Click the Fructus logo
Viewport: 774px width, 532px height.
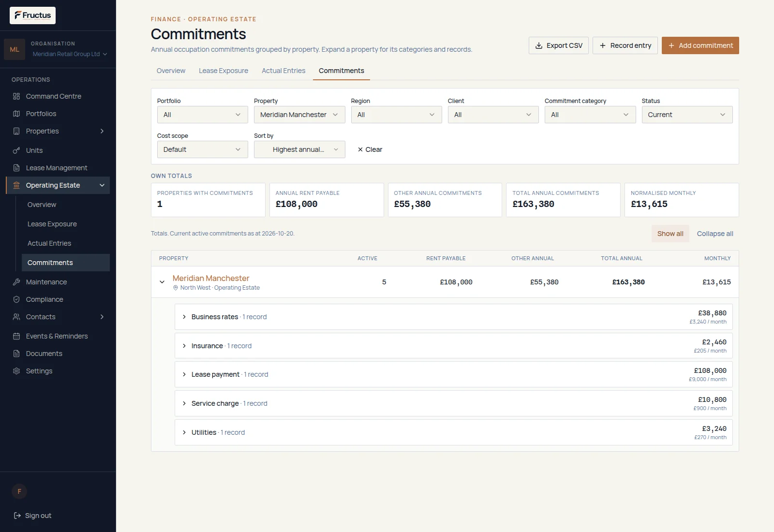[32, 15]
